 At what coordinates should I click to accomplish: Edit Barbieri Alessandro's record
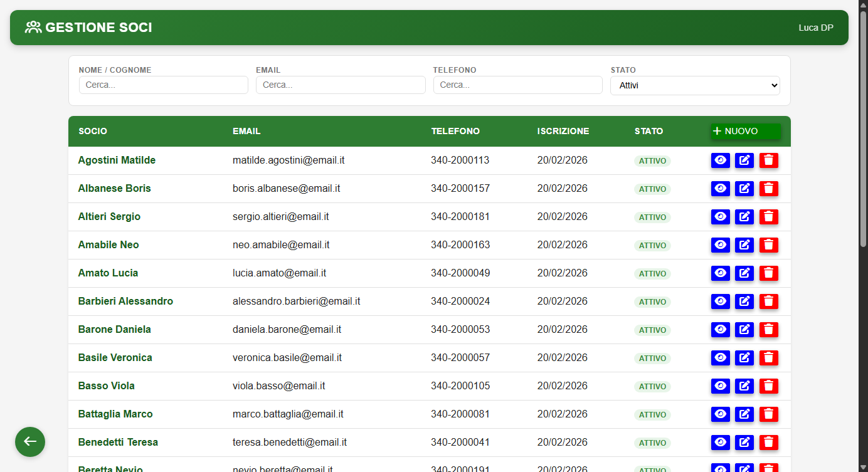pos(744,302)
